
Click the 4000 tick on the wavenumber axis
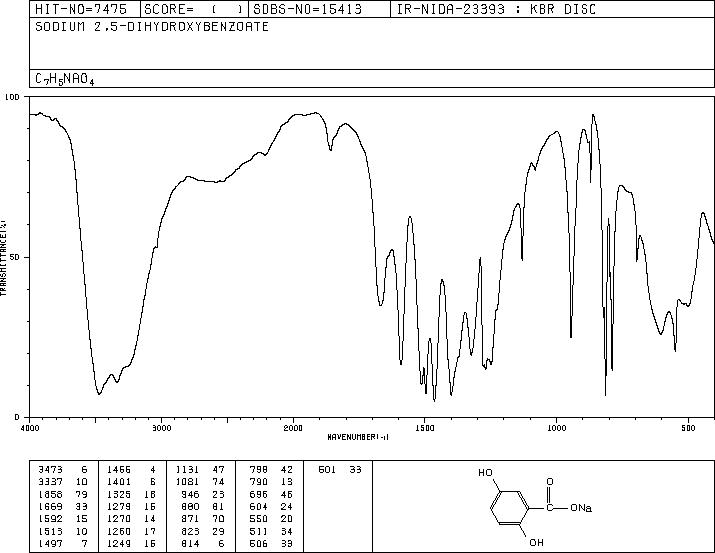pos(30,428)
